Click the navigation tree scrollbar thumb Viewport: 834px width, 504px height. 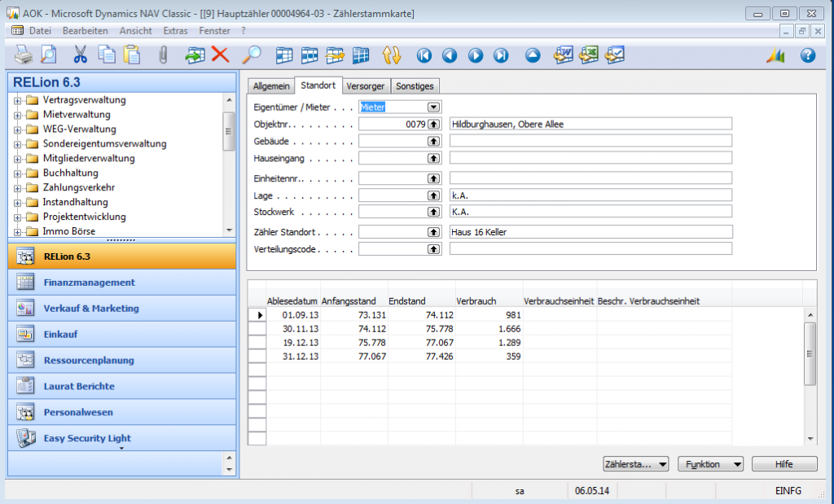coord(229,131)
